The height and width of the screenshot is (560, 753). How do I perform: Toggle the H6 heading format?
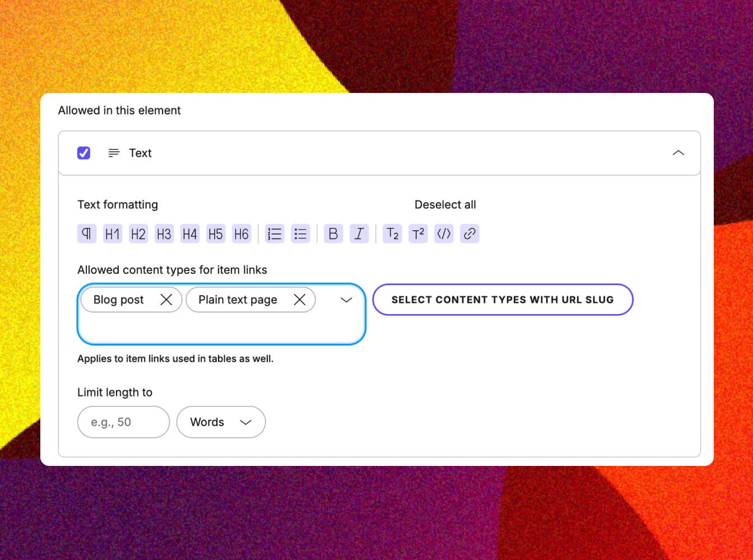[x=241, y=234]
